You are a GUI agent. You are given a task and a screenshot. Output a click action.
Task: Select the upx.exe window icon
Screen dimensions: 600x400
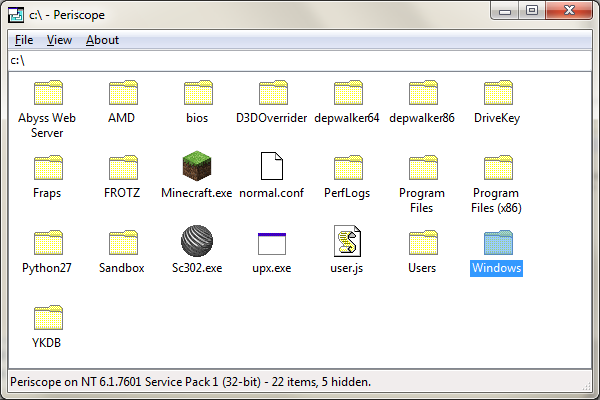pos(272,243)
